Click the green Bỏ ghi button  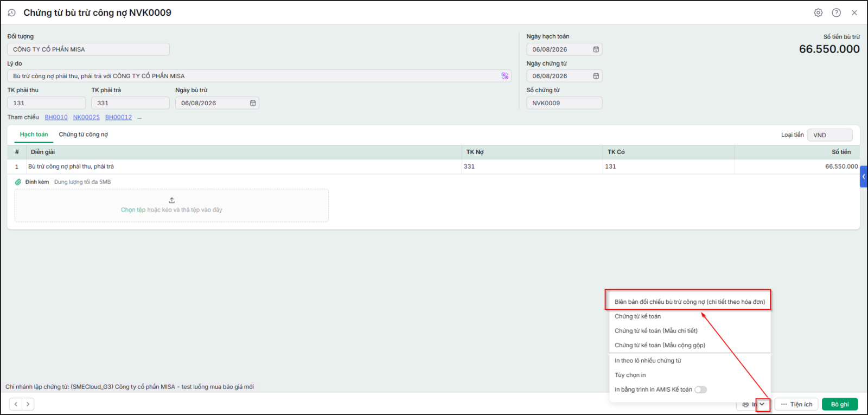pos(840,404)
